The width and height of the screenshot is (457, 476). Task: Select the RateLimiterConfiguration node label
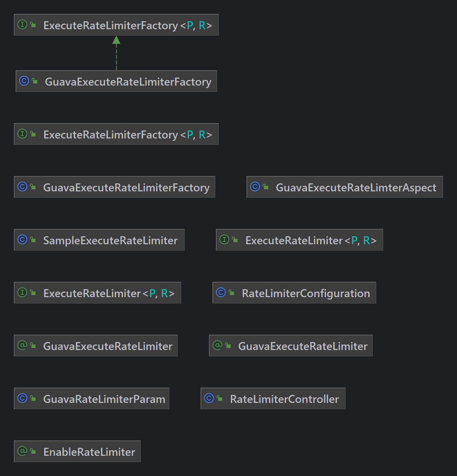(306, 293)
